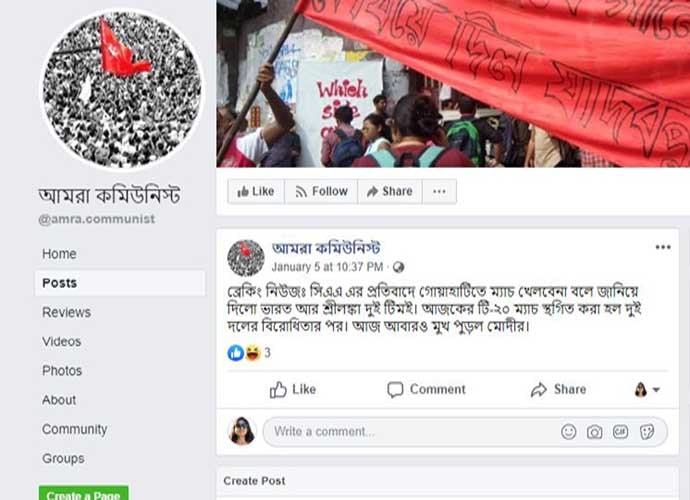Select Community in the left navigation

[74, 429]
